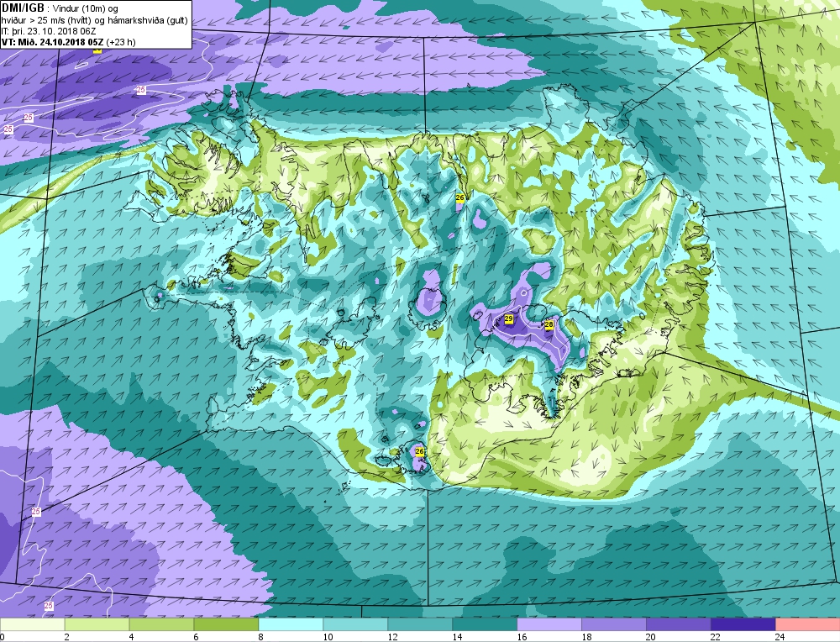The height and width of the screenshot is (642, 840).
Task: Click the legend scale value 0
Action: tap(3, 637)
